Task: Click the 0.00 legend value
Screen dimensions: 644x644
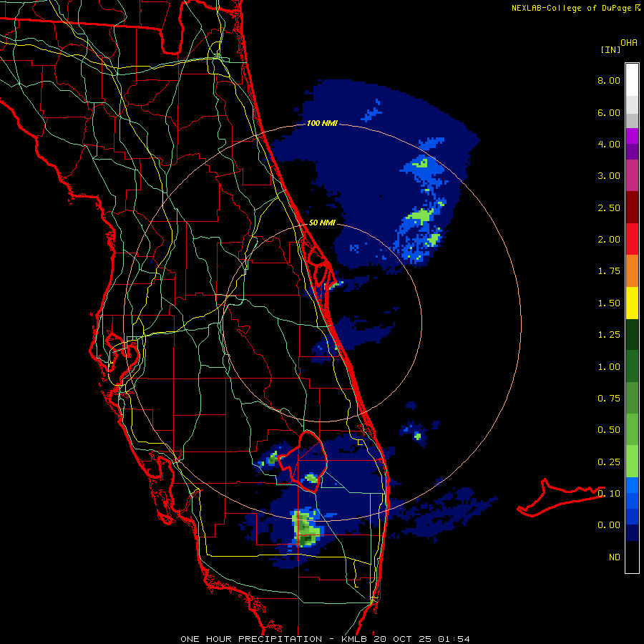Action: pyautogui.click(x=609, y=525)
